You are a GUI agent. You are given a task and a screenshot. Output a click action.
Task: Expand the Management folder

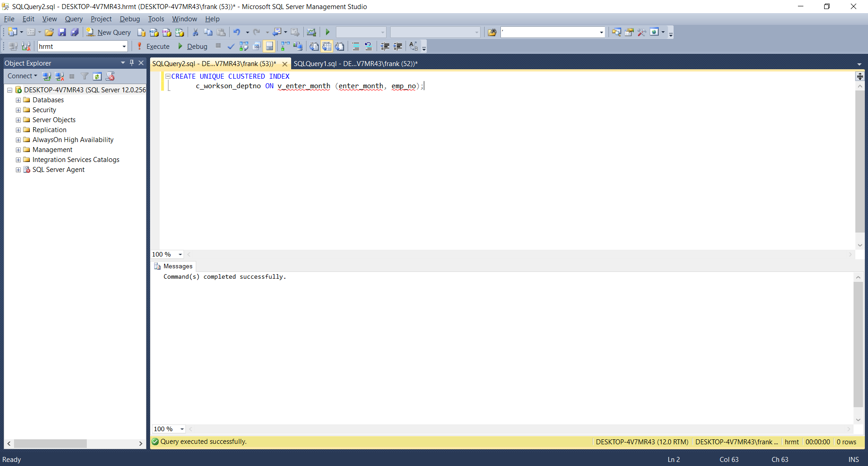18,150
